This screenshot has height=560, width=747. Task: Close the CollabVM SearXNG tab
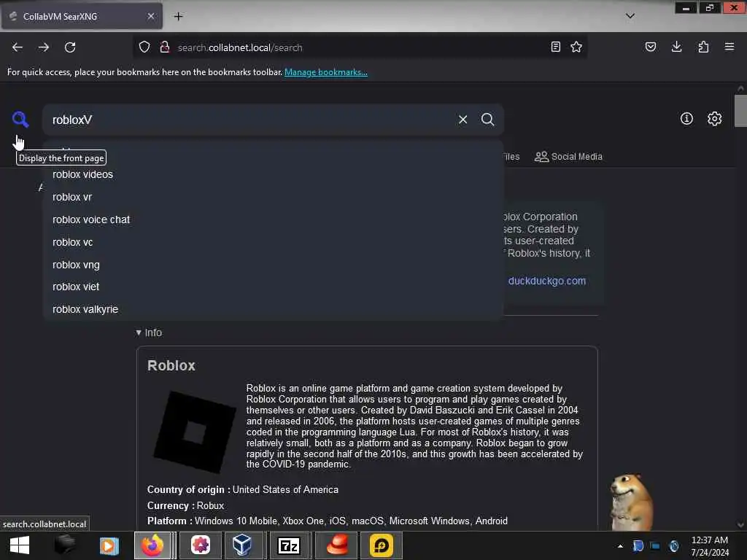151,16
